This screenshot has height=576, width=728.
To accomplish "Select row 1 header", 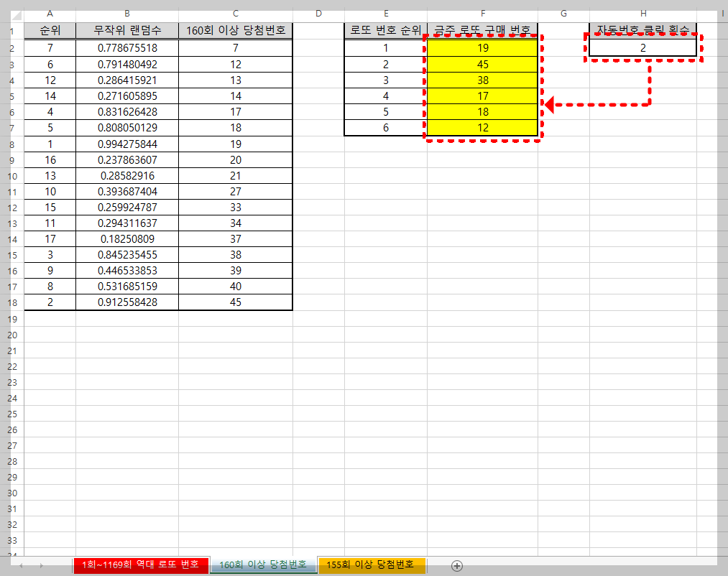I will [x=12, y=32].
